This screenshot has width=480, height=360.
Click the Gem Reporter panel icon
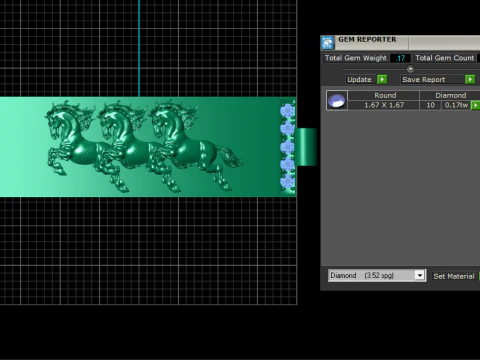tap(327, 43)
